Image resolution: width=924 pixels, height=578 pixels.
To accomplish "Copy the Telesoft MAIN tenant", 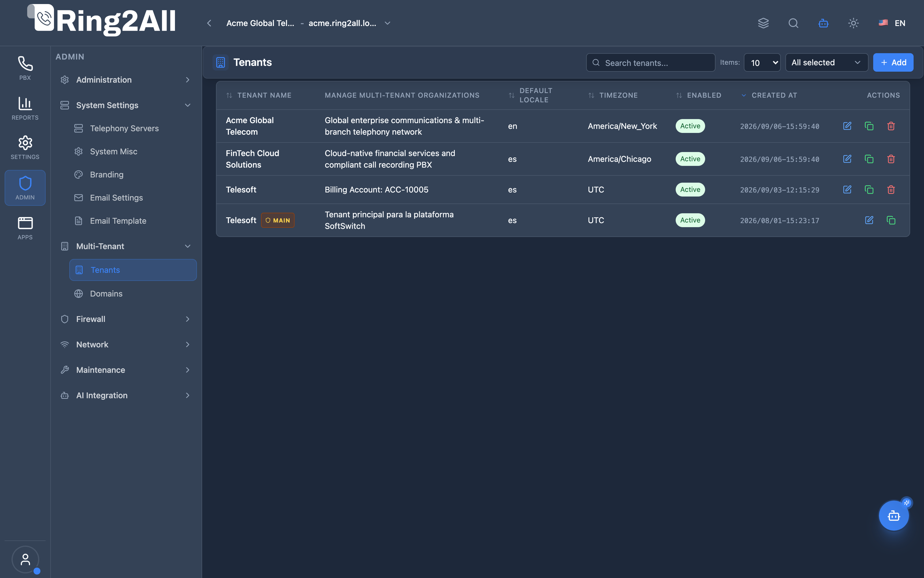I will [x=891, y=220].
